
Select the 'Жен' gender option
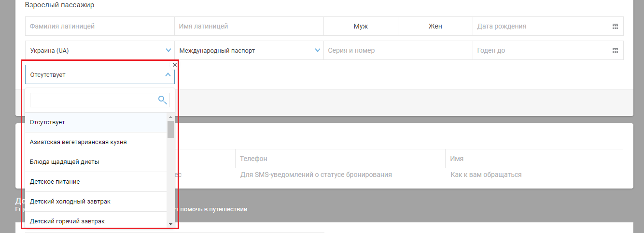[x=435, y=27]
